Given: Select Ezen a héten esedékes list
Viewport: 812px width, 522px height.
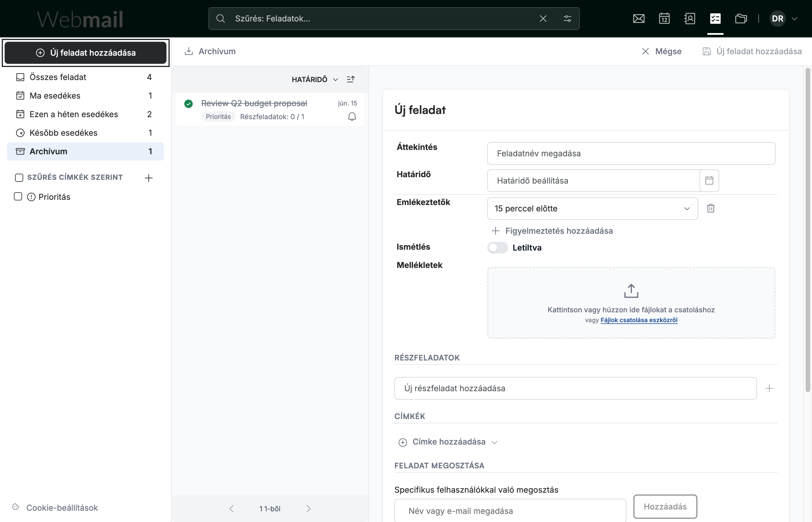Looking at the screenshot, I should point(85,114).
